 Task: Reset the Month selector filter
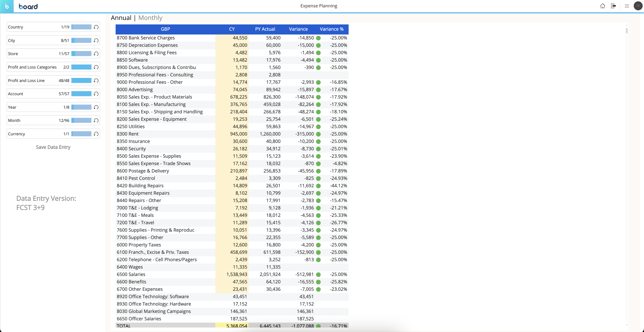pos(96,120)
